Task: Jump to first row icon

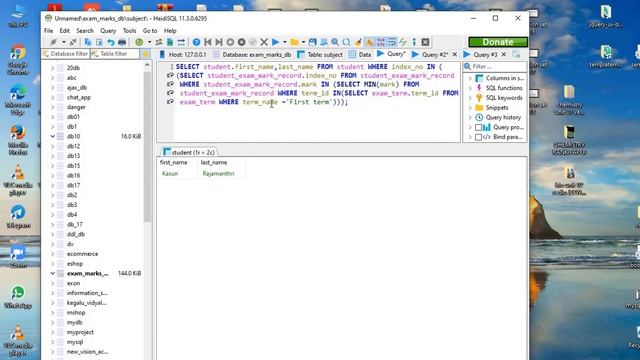Action: [208, 42]
